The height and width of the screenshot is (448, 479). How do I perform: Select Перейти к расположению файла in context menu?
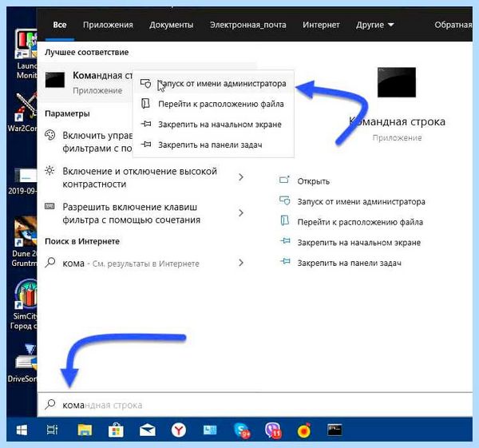[213, 104]
